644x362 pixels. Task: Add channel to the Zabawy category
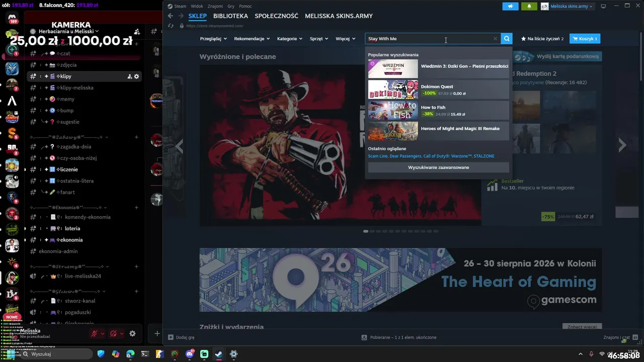click(136, 137)
